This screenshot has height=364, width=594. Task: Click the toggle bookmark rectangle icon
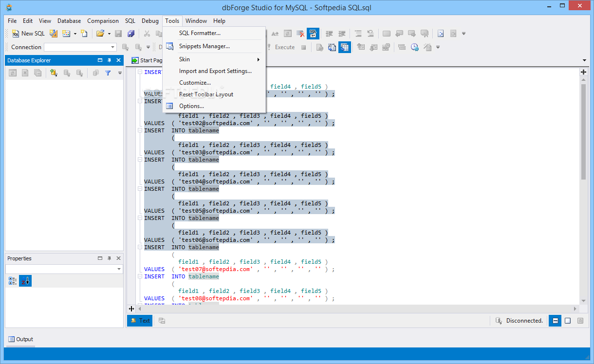pos(387,34)
